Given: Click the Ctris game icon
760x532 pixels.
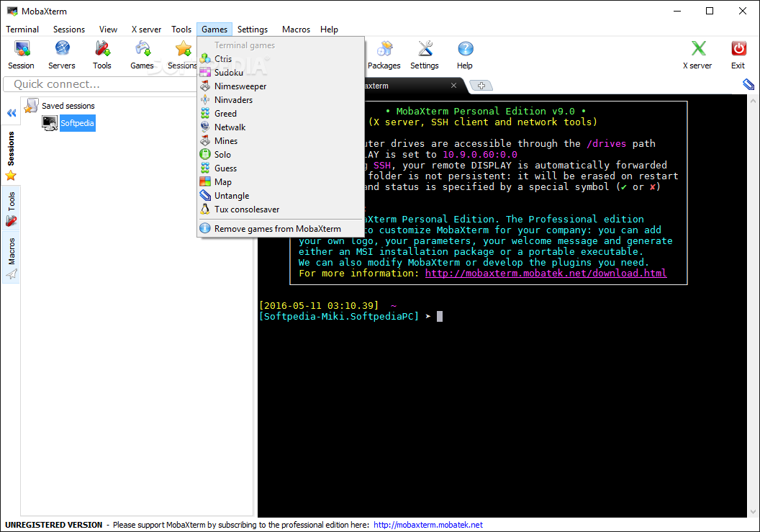Looking at the screenshot, I should [x=206, y=59].
